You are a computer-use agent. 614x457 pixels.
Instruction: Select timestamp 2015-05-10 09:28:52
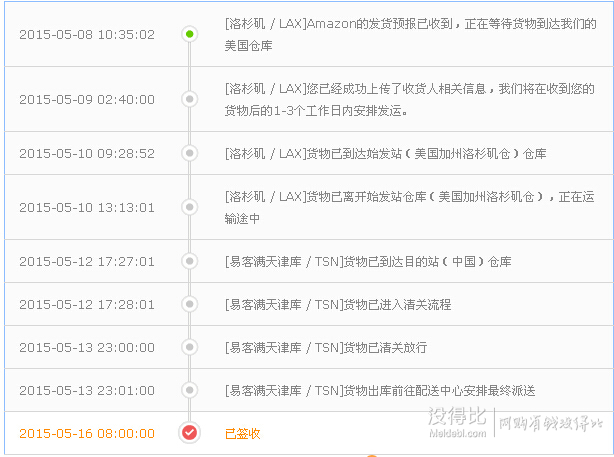point(87,154)
